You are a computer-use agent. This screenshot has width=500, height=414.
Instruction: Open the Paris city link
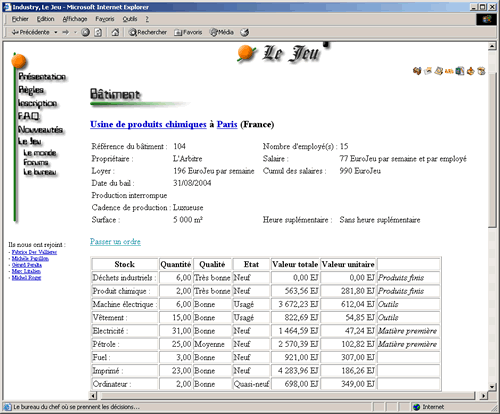pos(227,124)
